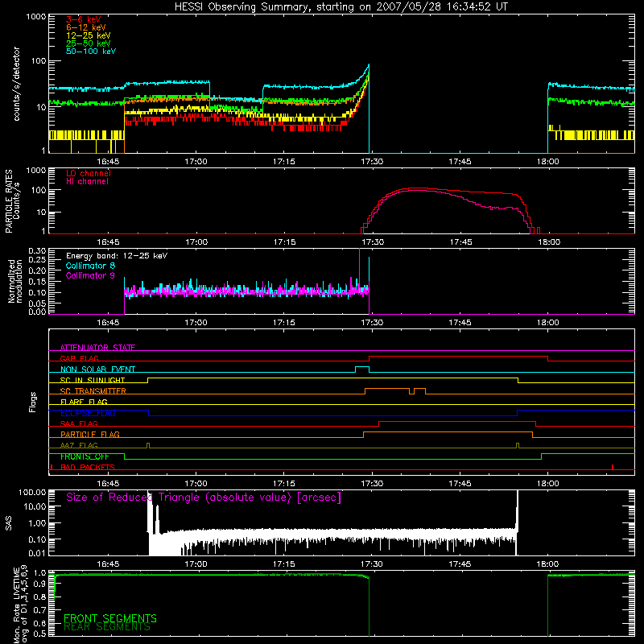644x644 pixels.
Task: Click the Flags axis label
Action: tap(33, 402)
